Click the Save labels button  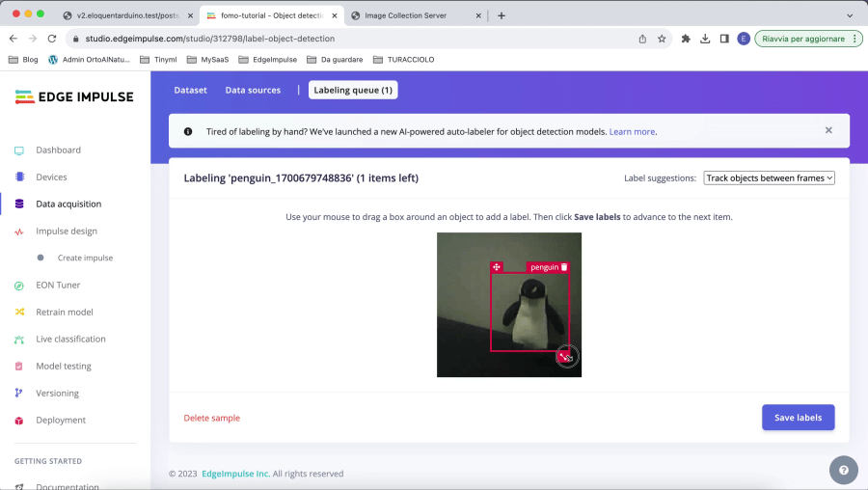[x=799, y=418]
